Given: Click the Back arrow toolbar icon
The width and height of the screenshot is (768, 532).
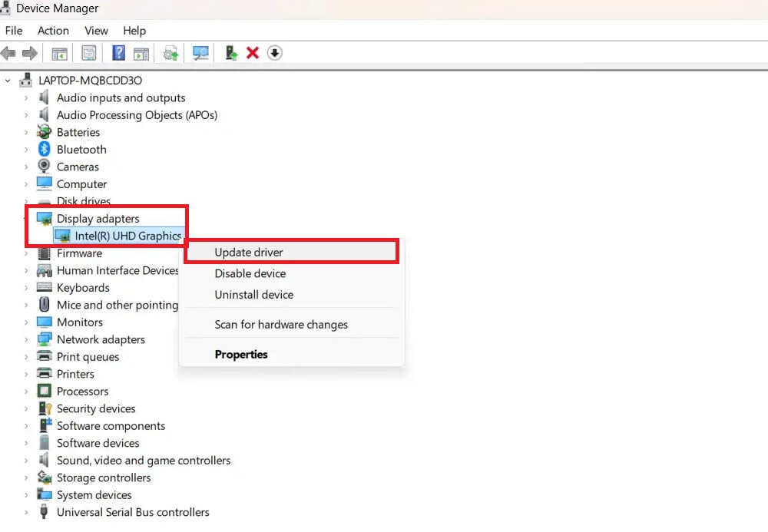Looking at the screenshot, I should pos(8,53).
